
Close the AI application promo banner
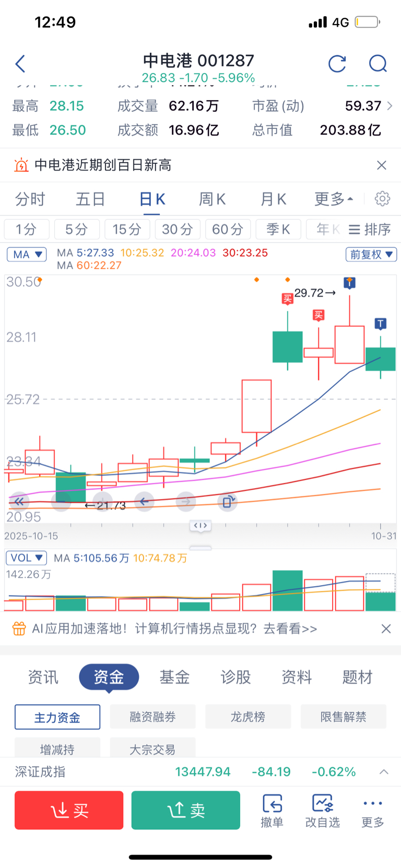(x=386, y=628)
